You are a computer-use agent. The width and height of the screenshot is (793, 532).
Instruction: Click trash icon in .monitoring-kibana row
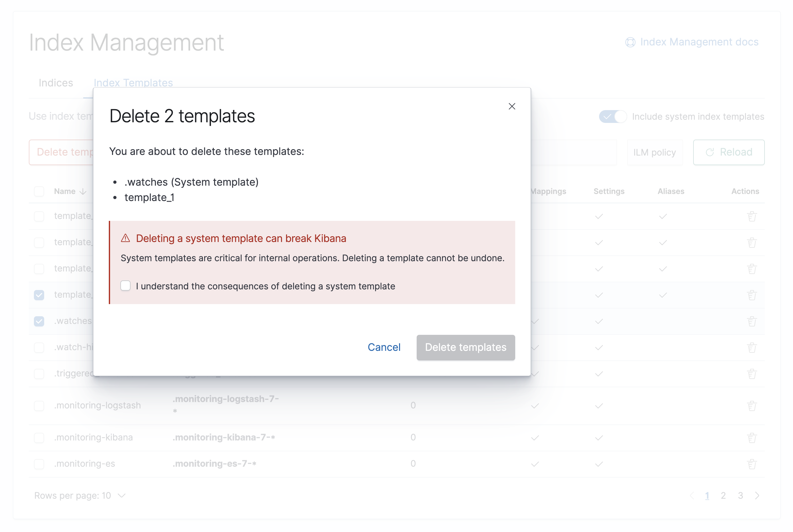click(751, 438)
